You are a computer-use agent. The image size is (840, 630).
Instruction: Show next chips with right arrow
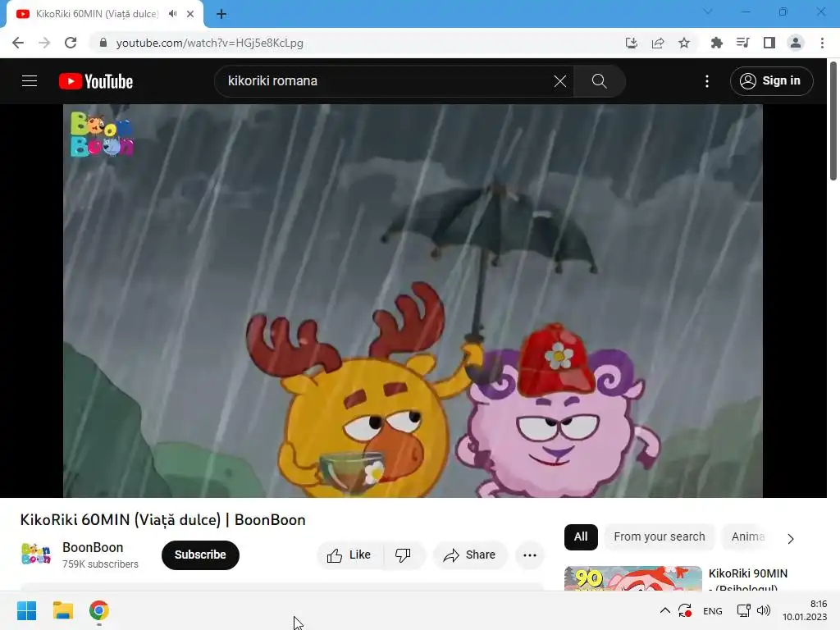(x=791, y=538)
